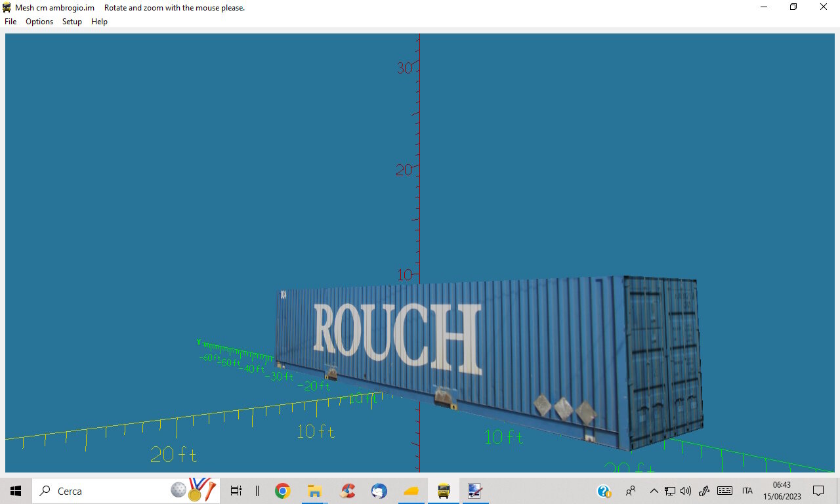The image size is (840, 504).
Task: Open the touch keyboard icon
Action: tap(724, 491)
